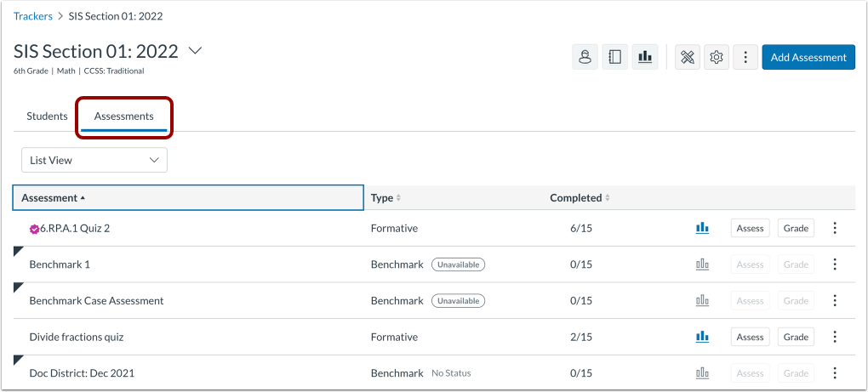
Task: Go to the Trackers breadcrumb link
Action: (33, 16)
